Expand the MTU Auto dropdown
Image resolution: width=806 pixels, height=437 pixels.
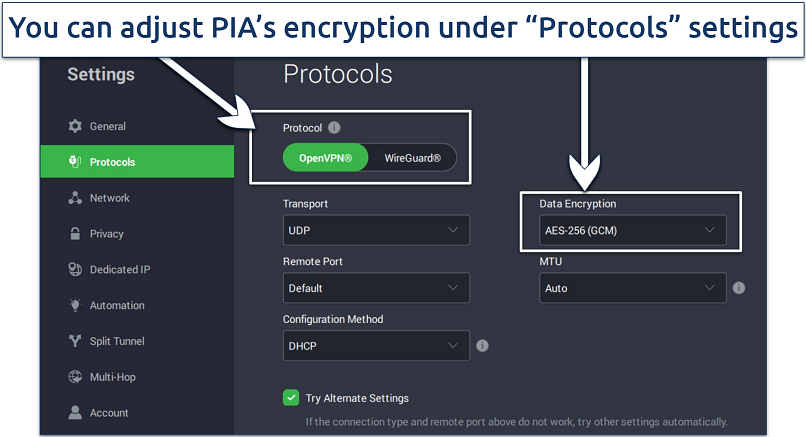[633, 288]
